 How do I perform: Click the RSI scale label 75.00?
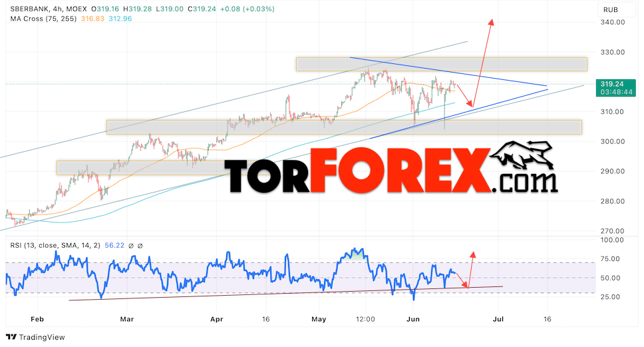[610, 259]
